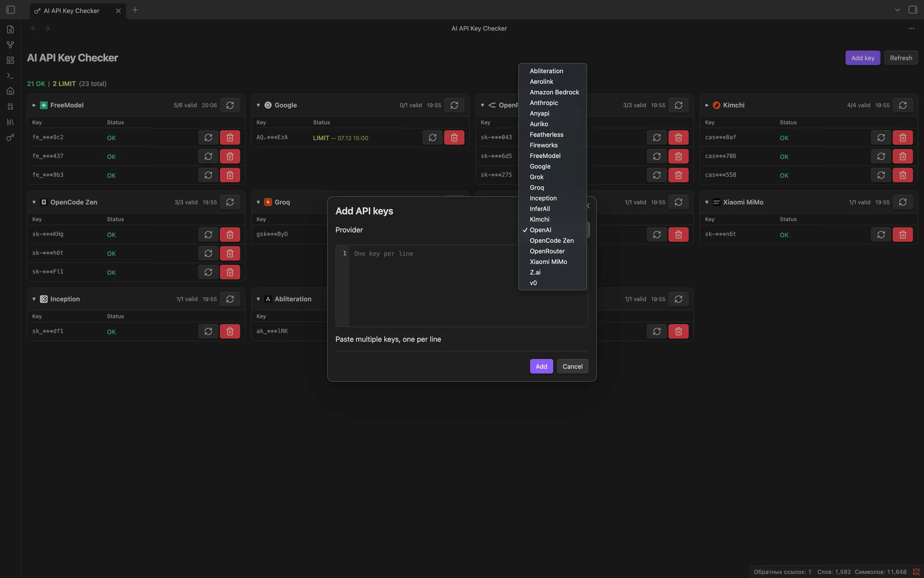Viewport: 924px width, 578px height.
Task: Refresh all Kimchi provider keys
Action: pos(902,105)
